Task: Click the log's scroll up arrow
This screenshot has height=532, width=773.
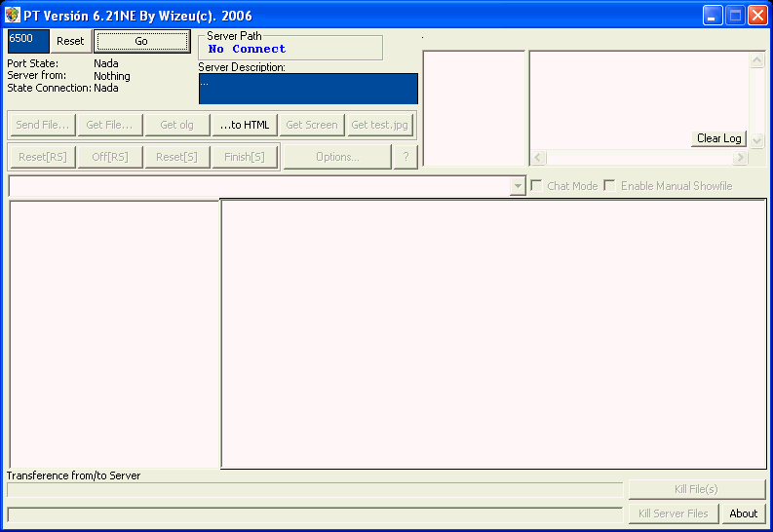Action: (757, 60)
